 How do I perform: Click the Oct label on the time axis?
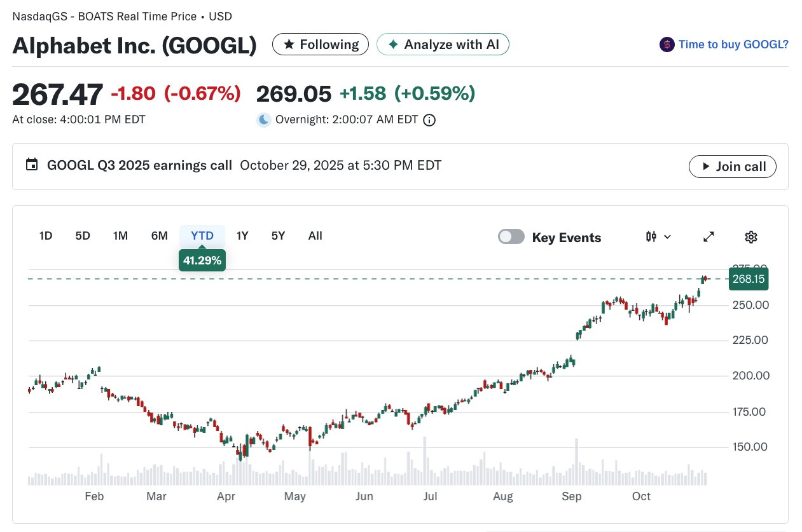pyautogui.click(x=641, y=496)
